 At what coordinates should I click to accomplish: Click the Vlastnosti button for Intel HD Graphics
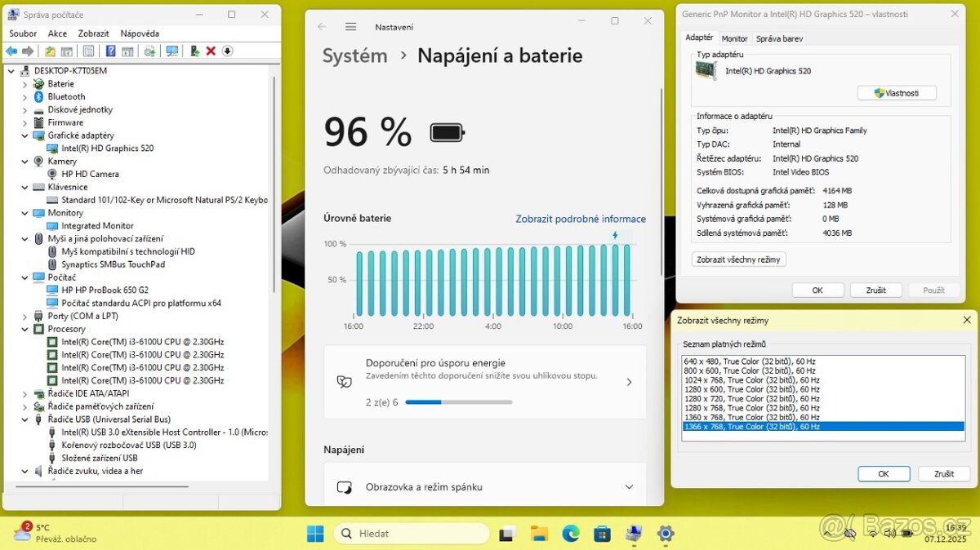click(896, 92)
